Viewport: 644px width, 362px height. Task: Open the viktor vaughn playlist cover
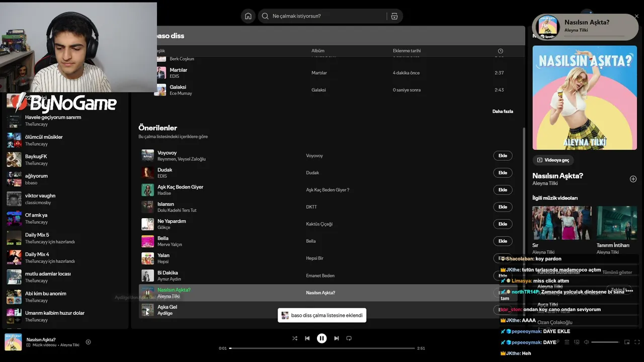14,199
